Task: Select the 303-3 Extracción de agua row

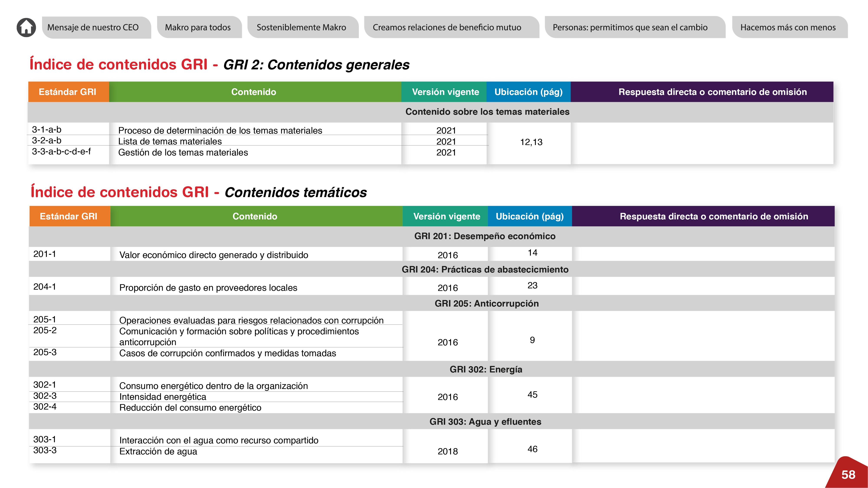Action: click(158, 451)
